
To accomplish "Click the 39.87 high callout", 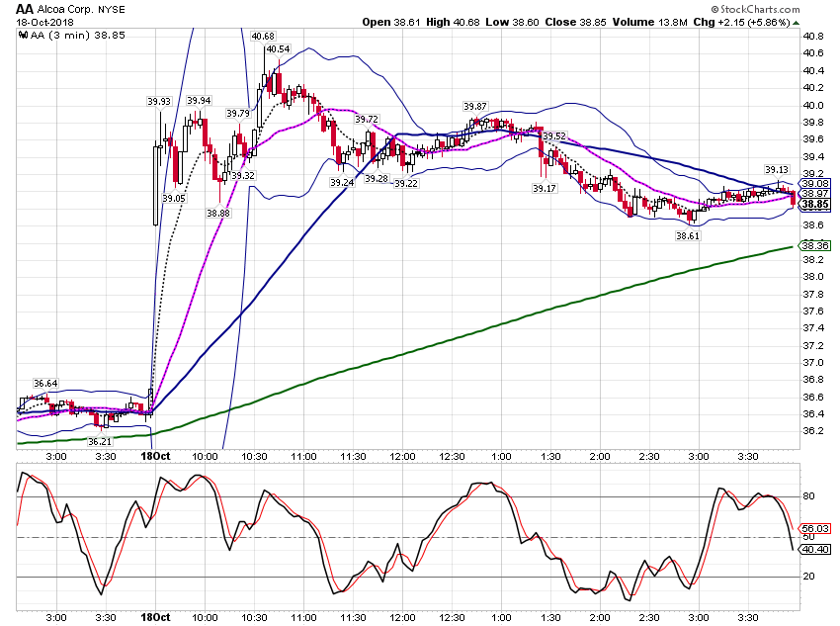I will [475, 107].
